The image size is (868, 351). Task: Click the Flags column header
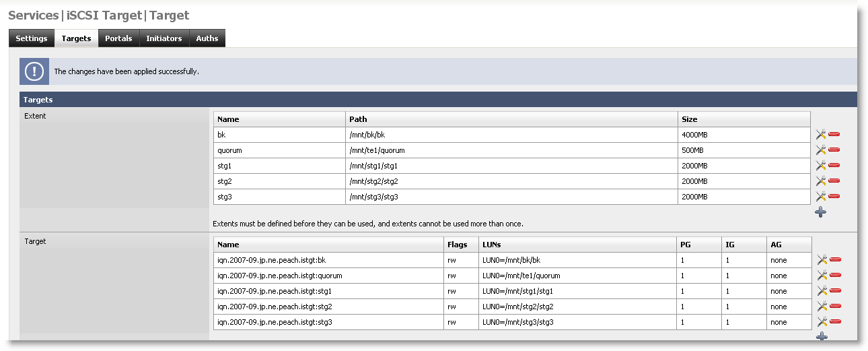[x=460, y=245]
